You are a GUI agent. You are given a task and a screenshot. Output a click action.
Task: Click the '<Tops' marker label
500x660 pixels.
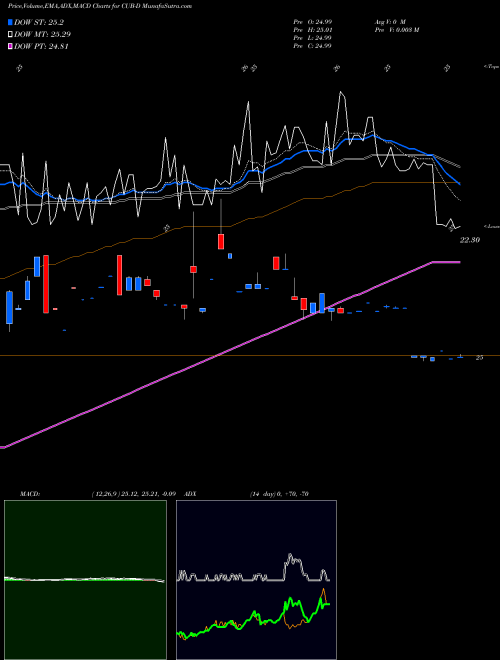click(x=491, y=67)
